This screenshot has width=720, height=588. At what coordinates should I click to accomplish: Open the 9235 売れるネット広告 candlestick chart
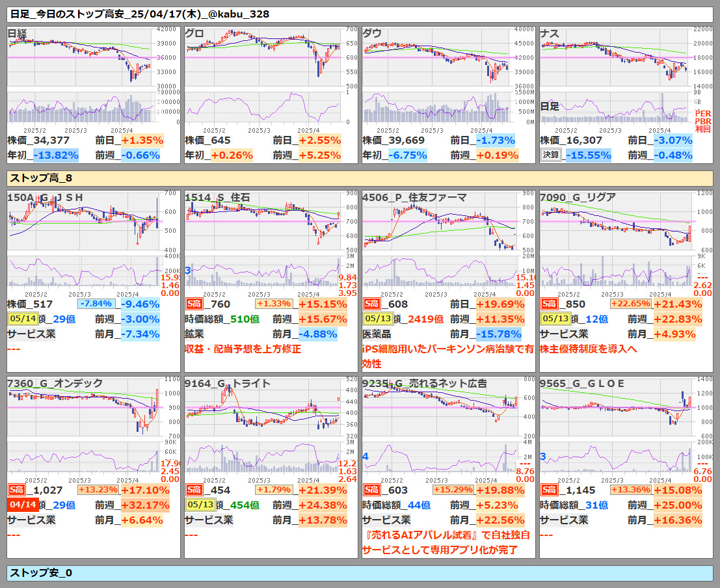click(x=440, y=407)
